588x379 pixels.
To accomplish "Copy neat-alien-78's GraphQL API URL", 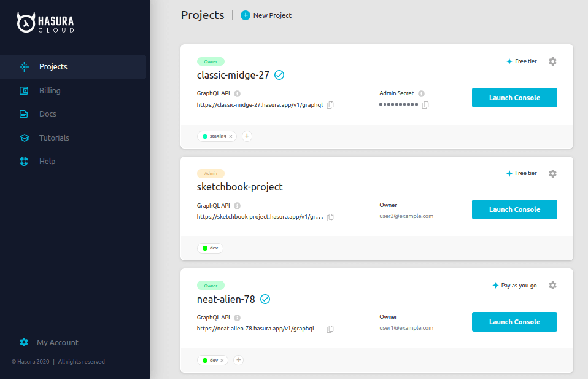I will click(330, 329).
